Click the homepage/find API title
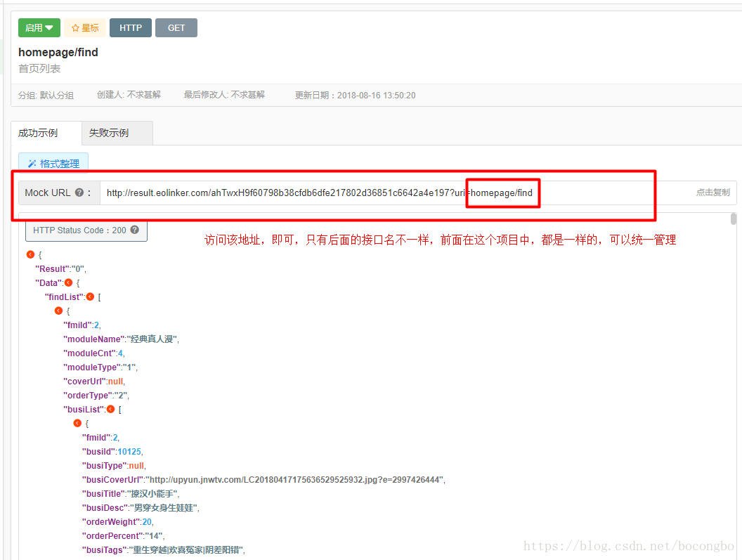742x560 pixels. click(x=58, y=52)
